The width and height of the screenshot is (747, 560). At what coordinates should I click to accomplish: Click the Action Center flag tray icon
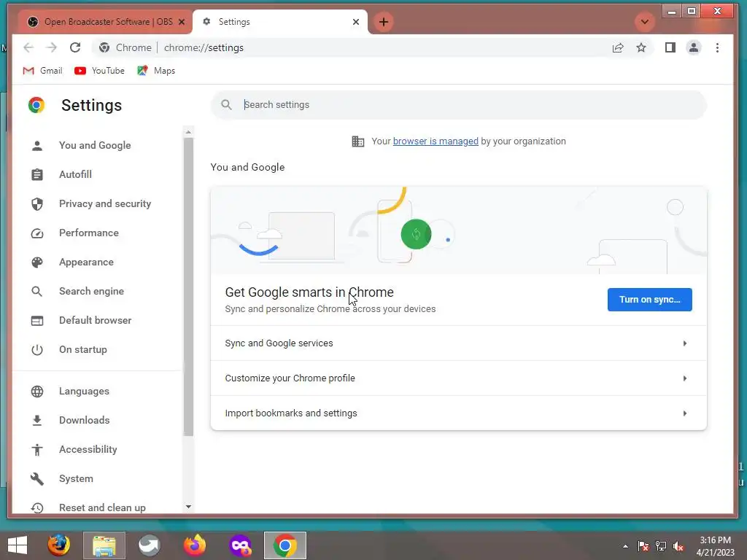643,546
